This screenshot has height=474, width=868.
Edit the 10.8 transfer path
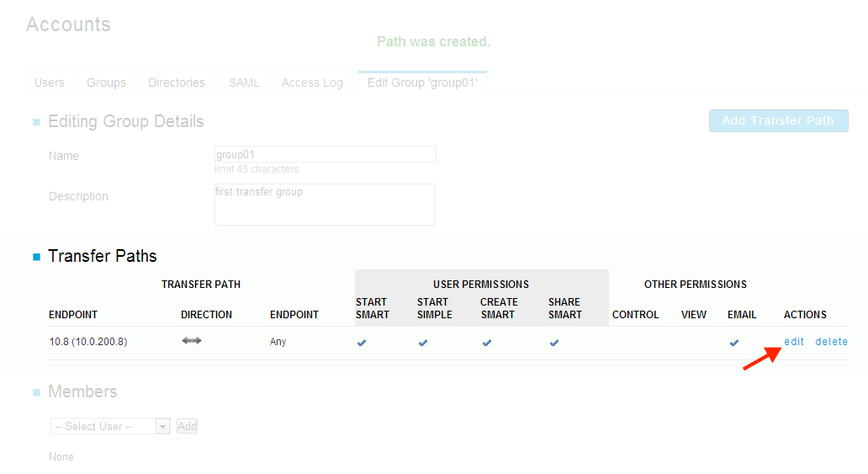(794, 342)
